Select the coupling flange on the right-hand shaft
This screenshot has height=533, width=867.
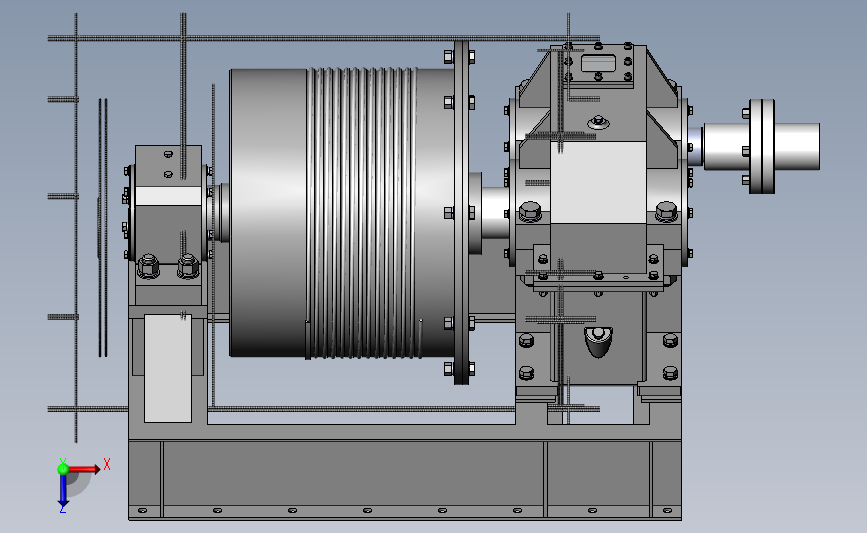coord(762,147)
